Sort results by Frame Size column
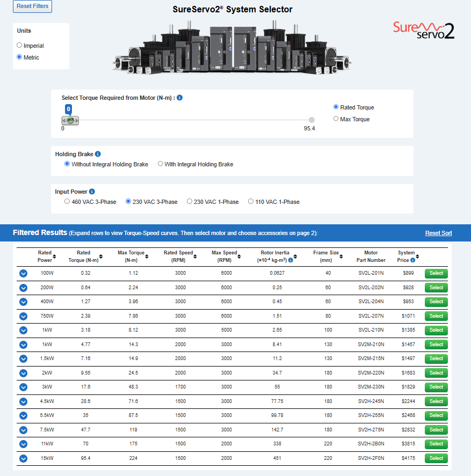Image resolution: width=471 pixels, height=476 pixels. pos(342,257)
